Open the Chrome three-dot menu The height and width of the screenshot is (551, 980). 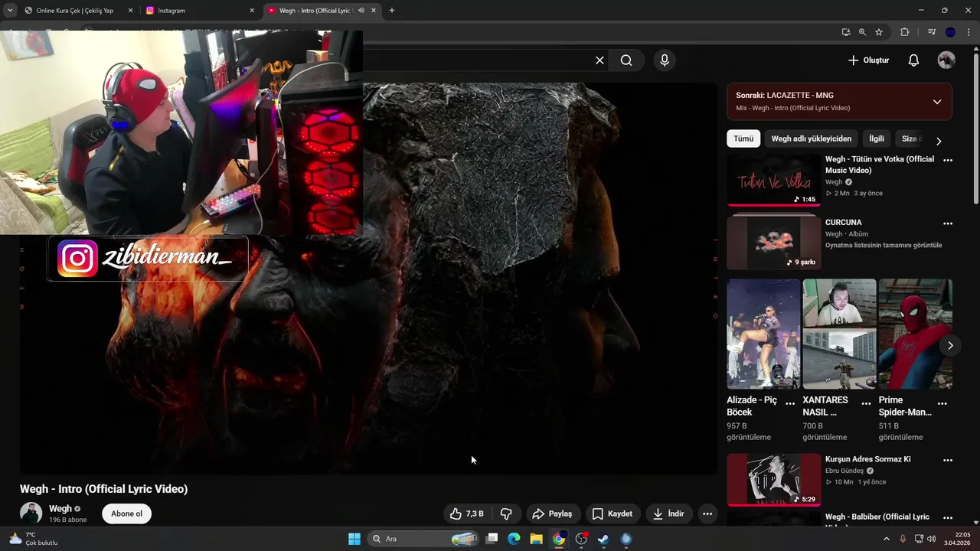coord(969,32)
